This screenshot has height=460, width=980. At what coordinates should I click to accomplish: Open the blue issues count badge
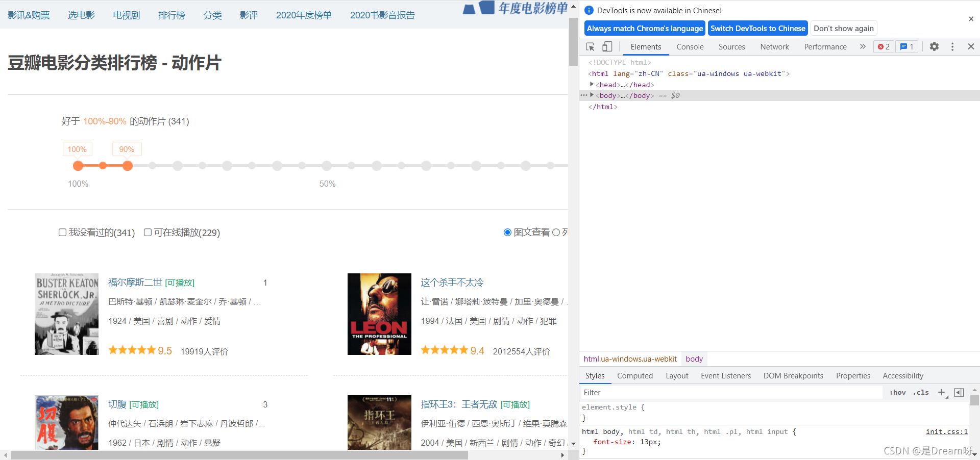tap(907, 47)
